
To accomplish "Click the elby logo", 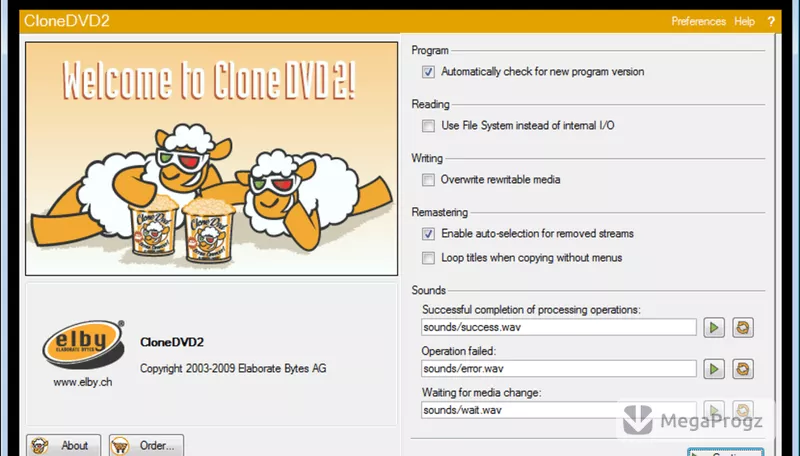I will 83,344.
